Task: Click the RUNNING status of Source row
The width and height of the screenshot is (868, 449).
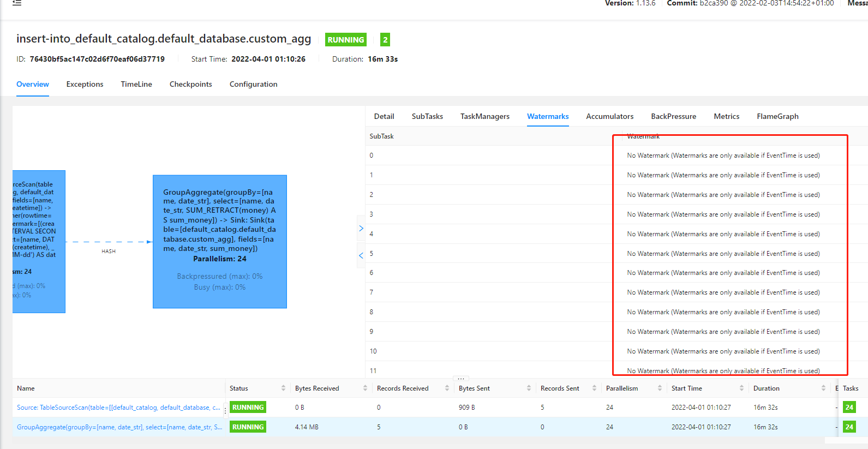Action: [x=248, y=408]
